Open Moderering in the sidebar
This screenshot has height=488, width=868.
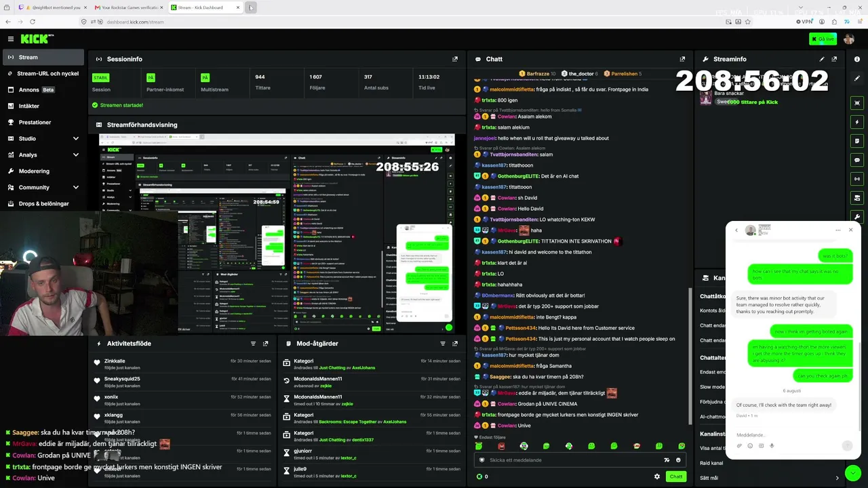pos(42,171)
